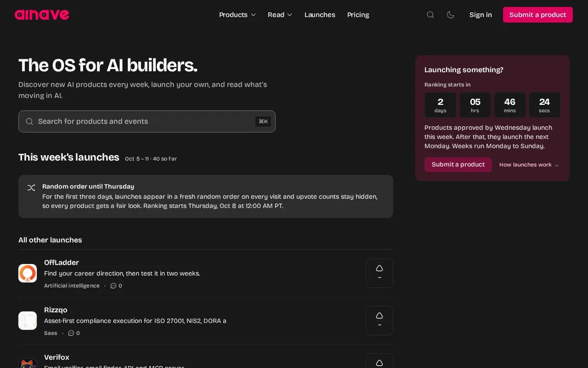Screen dimensions: 588x368
Task: Click the ⌘K shortcut badge
Action: coord(263,121)
